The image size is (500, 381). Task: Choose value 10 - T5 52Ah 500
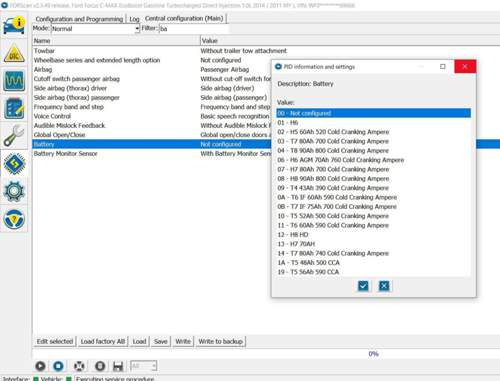pos(373,216)
